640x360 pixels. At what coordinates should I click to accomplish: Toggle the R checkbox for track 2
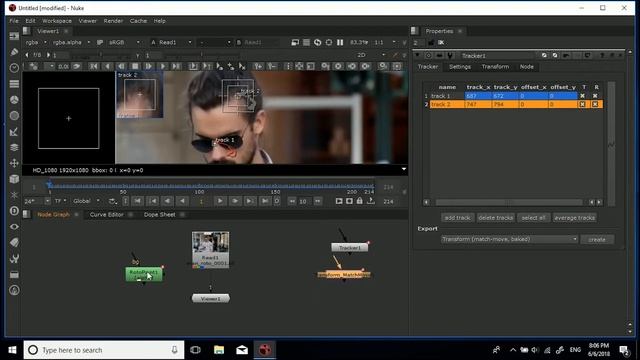595,104
